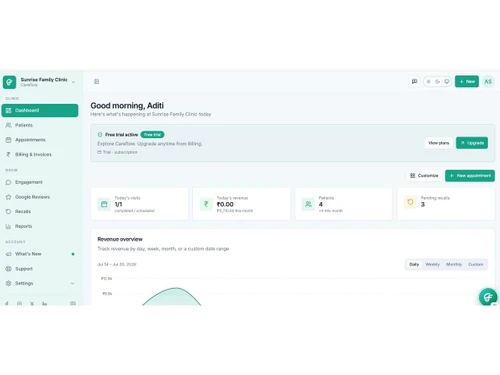Click the Pending recalls refresh icon
Viewport: 500px width, 375px height.
pos(410,202)
